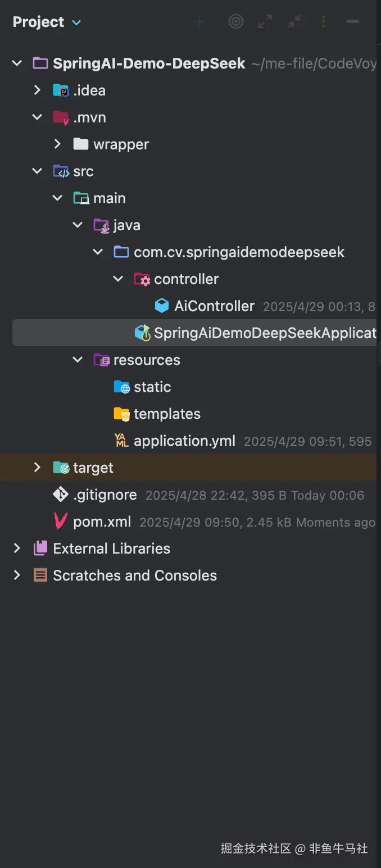The height and width of the screenshot is (868, 381).
Task: Click the Expand All icon in the Project toolbar
Action: pyautogui.click(x=265, y=22)
